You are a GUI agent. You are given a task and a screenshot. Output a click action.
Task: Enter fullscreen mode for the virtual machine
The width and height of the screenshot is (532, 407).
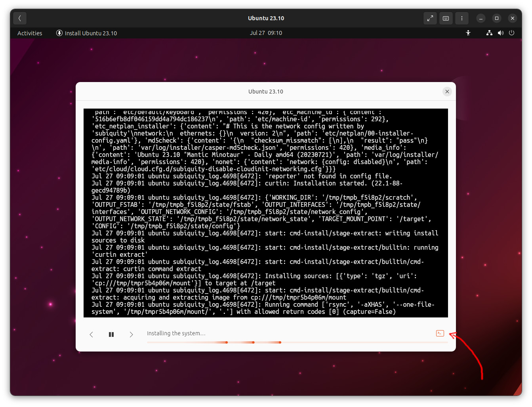click(x=430, y=18)
